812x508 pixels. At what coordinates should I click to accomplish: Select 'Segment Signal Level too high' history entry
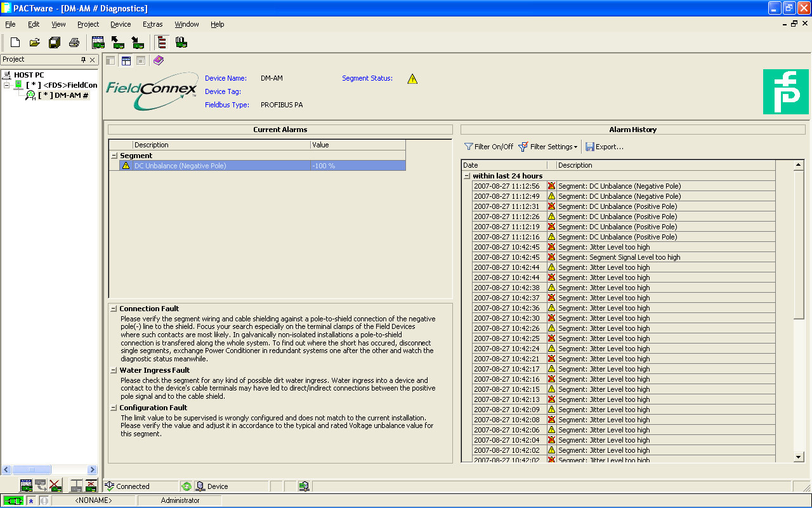pyautogui.click(x=624, y=257)
